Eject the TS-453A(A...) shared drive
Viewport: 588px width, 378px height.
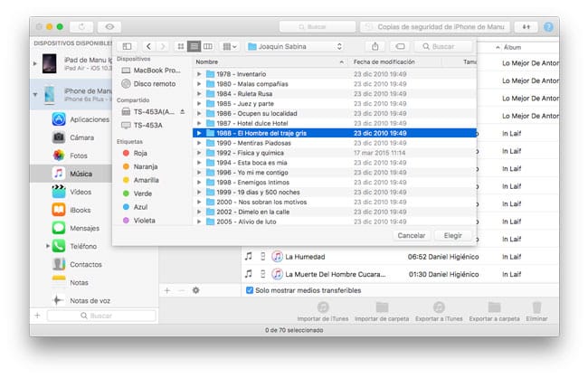(x=183, y=111)
